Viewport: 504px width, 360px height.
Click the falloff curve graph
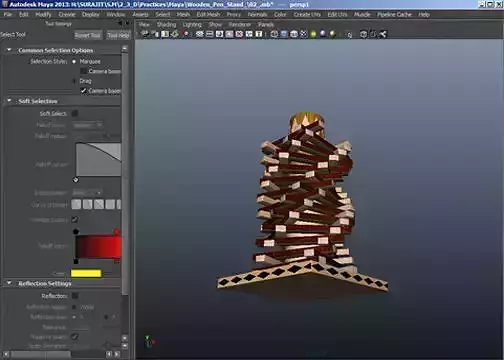point(98,159)
